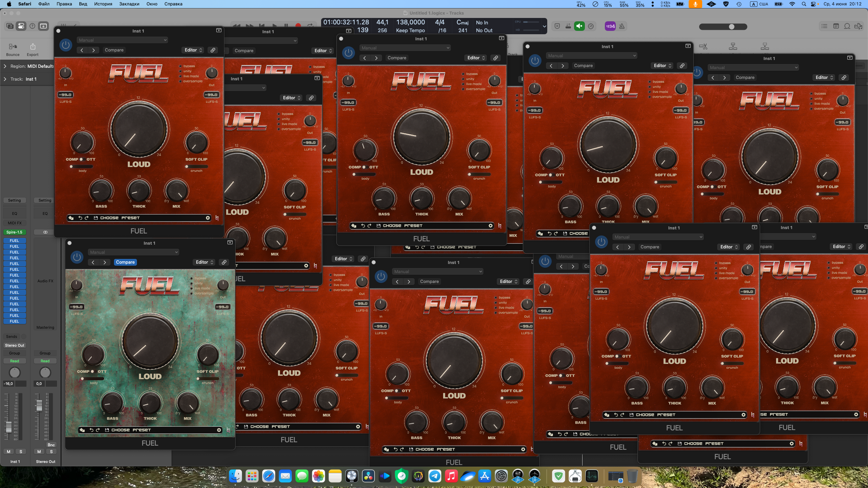This screenshot has width=868, height=488.
Task: Solo the Stereo Out channel strip
Action: pyautogui.click(x=51, y=451)
